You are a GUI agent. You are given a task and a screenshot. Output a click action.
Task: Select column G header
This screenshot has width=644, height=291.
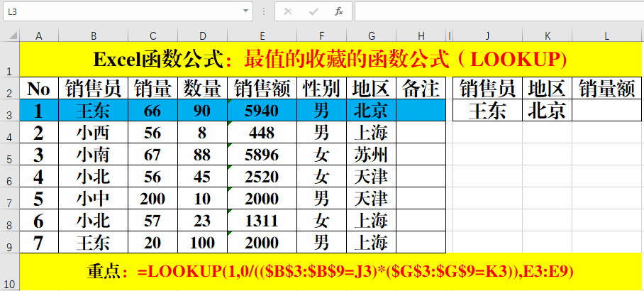(371, 36)
